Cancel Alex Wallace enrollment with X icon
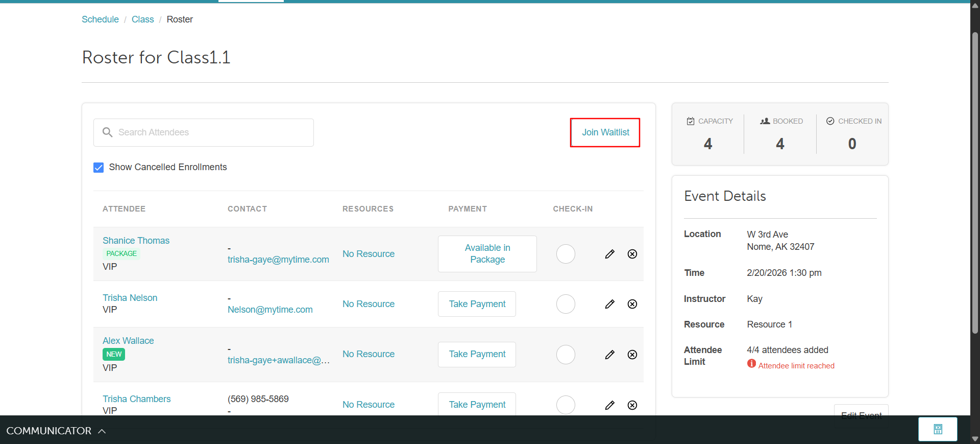 (x=632, y=355)
